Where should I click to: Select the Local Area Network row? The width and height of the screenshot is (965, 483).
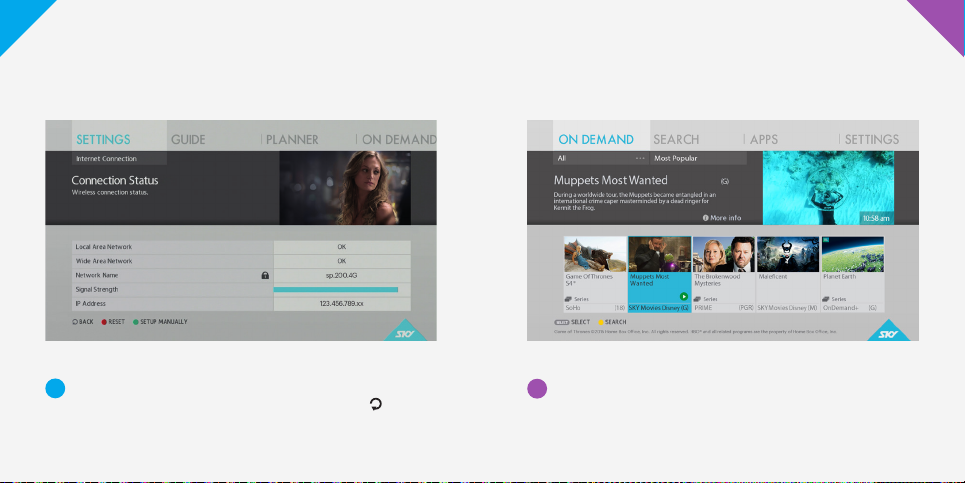point(241,247)
